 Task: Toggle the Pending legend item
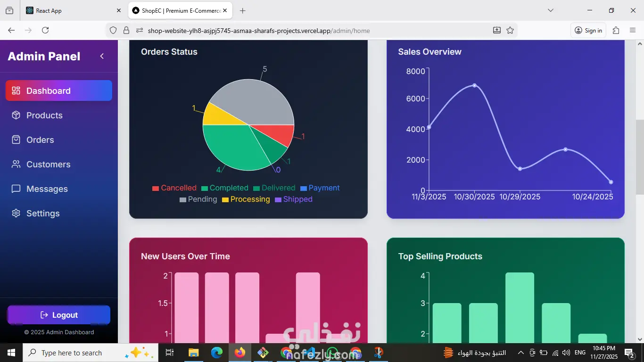(x=198, y=199)
